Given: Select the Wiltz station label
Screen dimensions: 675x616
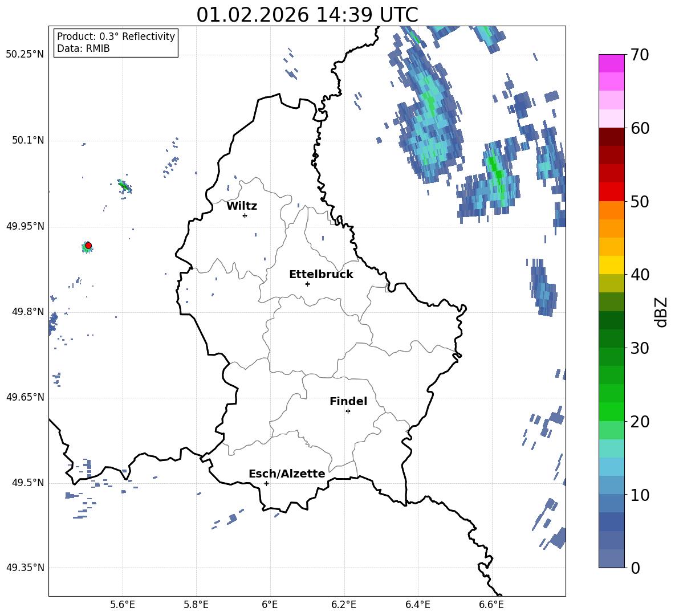Looking at the screenshot, I should pyautogui.click(x=242, y=206).
